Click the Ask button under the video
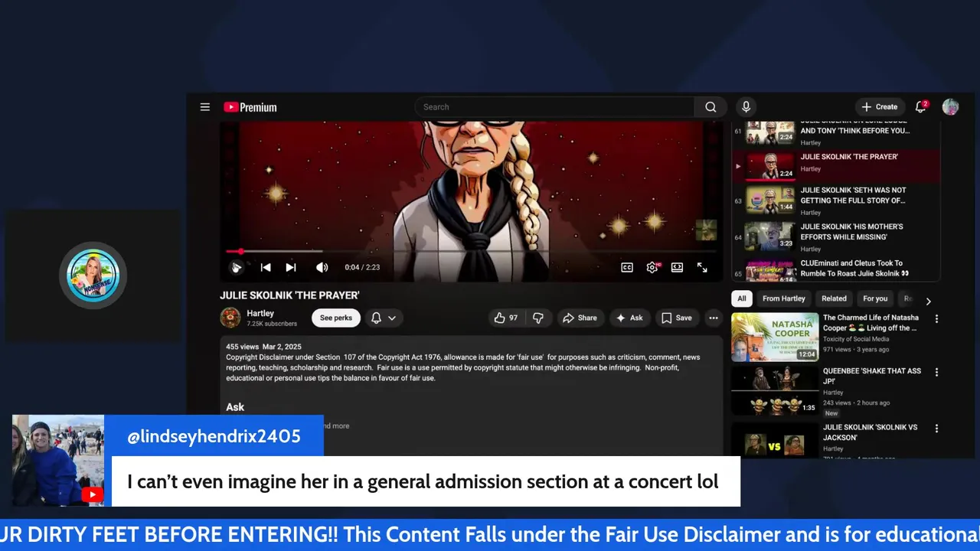Screen dimensions: 980x551 tap(629, 318)
